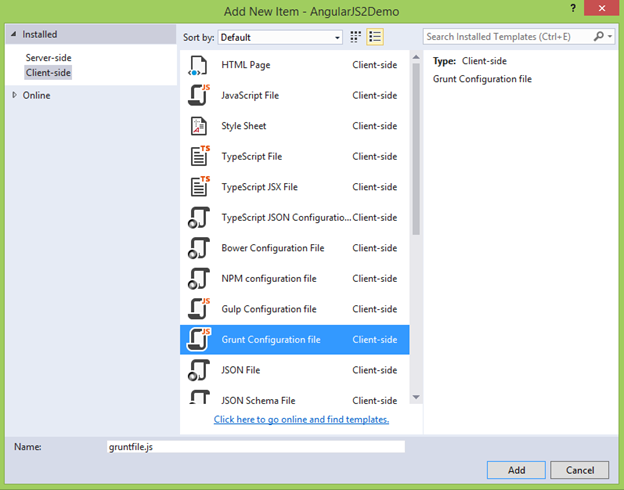This screenshot has height=490, width=624.
Task: Click the JSON Schema File icon
Action: click(x=199, y=397)
